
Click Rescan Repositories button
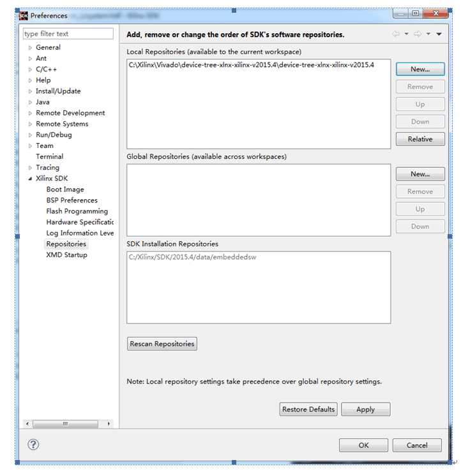tap(162, 344)
